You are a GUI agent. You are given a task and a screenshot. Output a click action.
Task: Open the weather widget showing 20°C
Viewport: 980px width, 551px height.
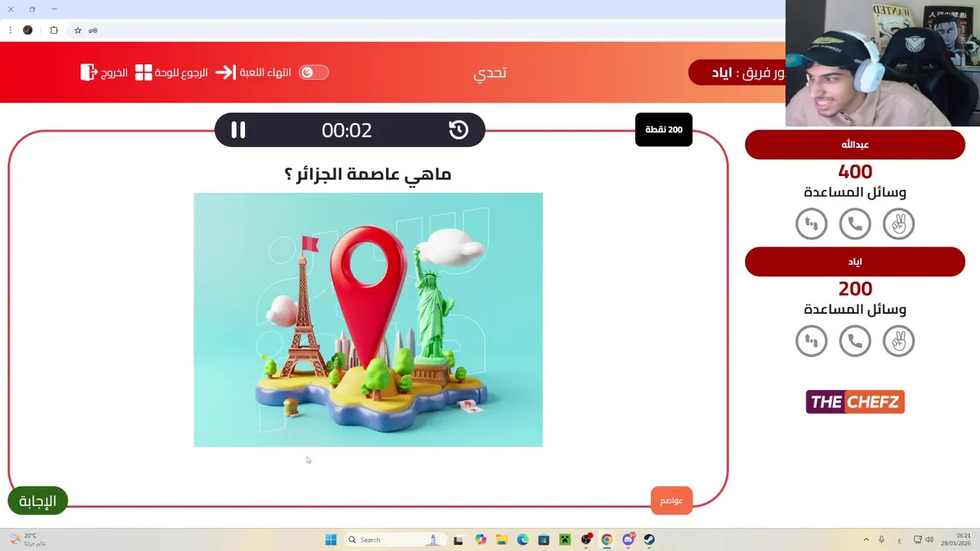pyautogui.click(x=28, y=540)
